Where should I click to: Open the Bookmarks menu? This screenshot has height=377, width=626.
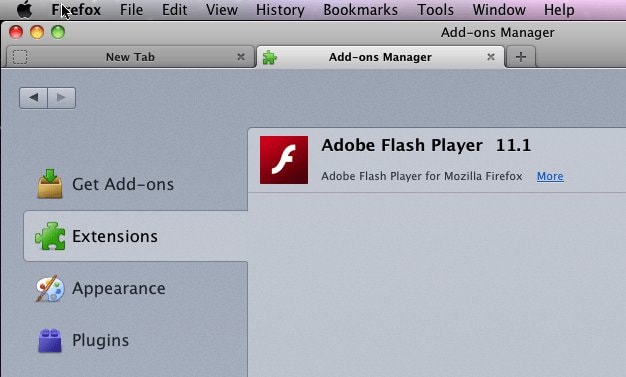tap(361, 10)
